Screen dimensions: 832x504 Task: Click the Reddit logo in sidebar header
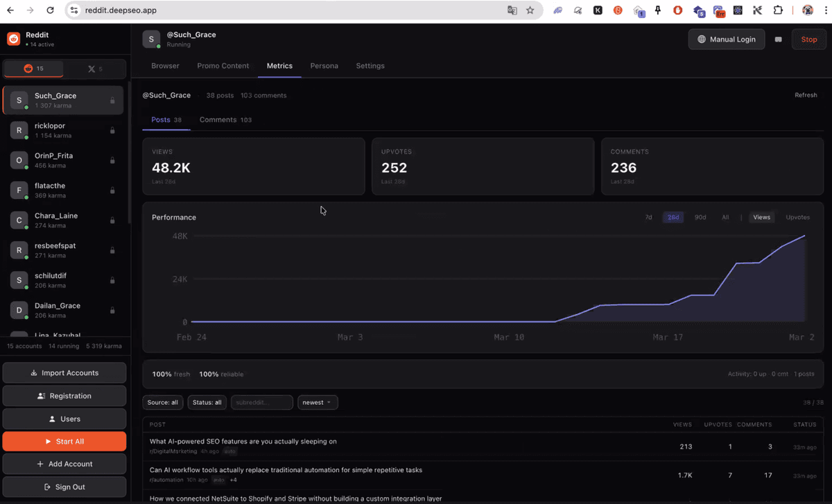click(x=13, y=39)
